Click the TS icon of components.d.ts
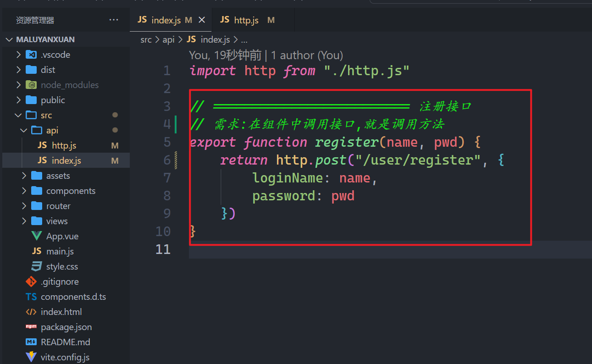592x364 pixels. point(31,297)
